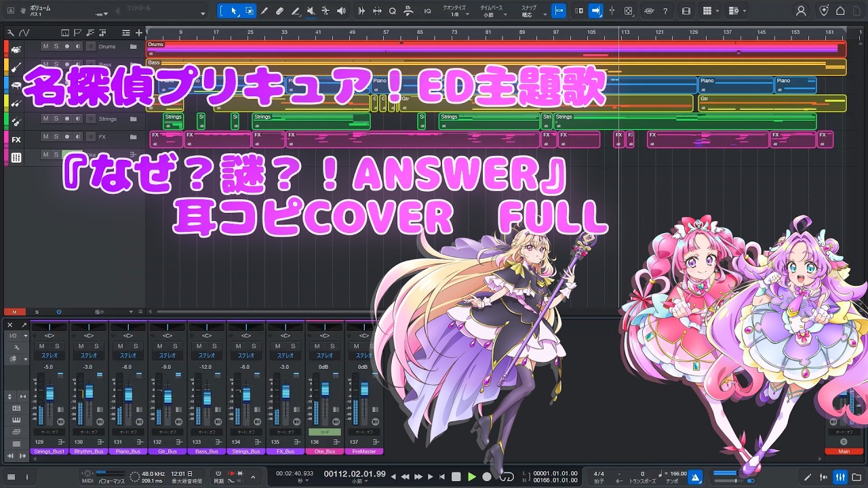The height and width of the screenshot is (488, 868).
Task: Open the Edit pencil view icon
Action: 808,477
